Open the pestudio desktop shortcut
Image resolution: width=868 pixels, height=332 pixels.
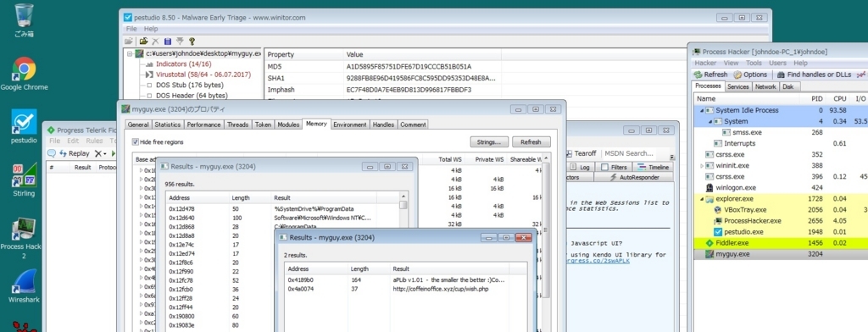click(25, 127)
